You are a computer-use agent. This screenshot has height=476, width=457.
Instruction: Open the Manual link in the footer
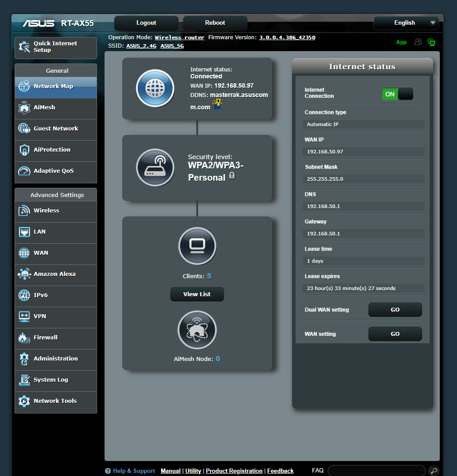point(170,471)
